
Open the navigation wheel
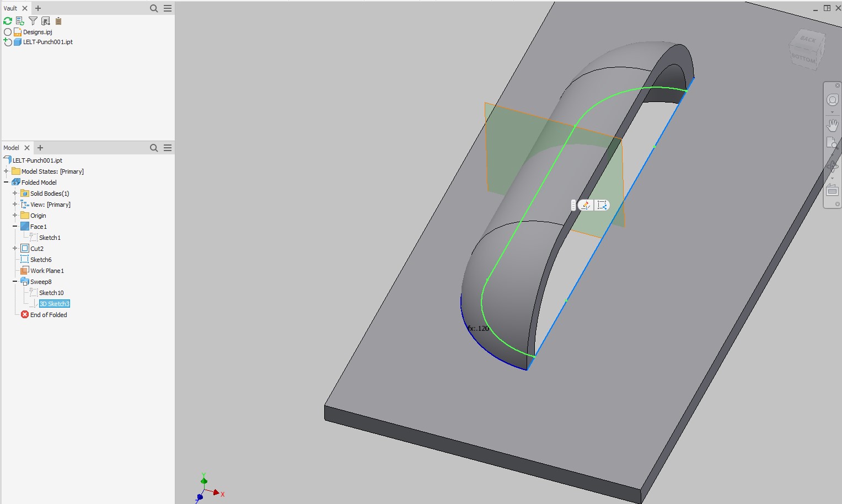[833, 100]
